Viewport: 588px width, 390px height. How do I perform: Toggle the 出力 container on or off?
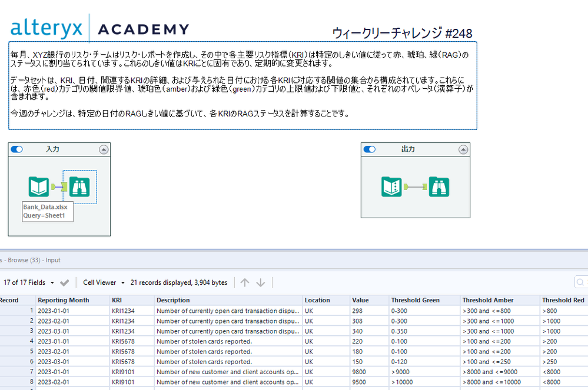[370, 149]
